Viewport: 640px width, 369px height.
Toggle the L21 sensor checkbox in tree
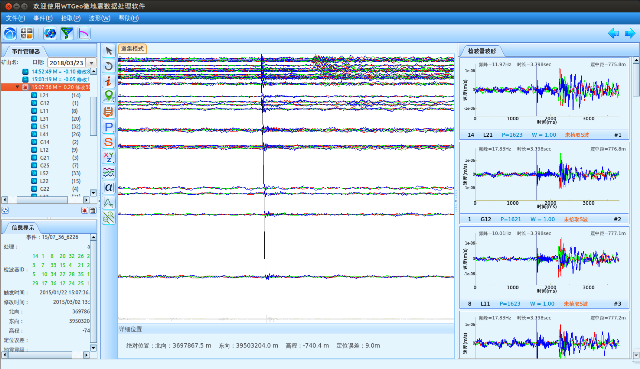click(x=34, y=95)
